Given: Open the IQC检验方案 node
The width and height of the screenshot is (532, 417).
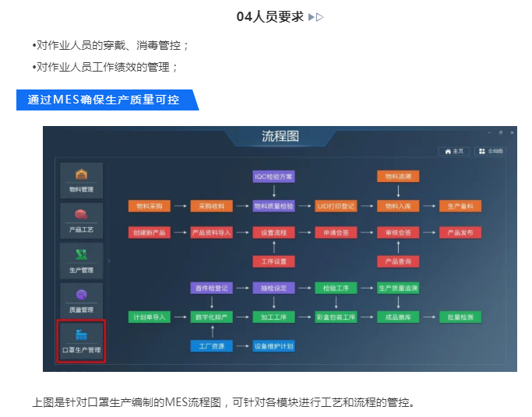Looking at the screenshot, I should pos(273,177).
